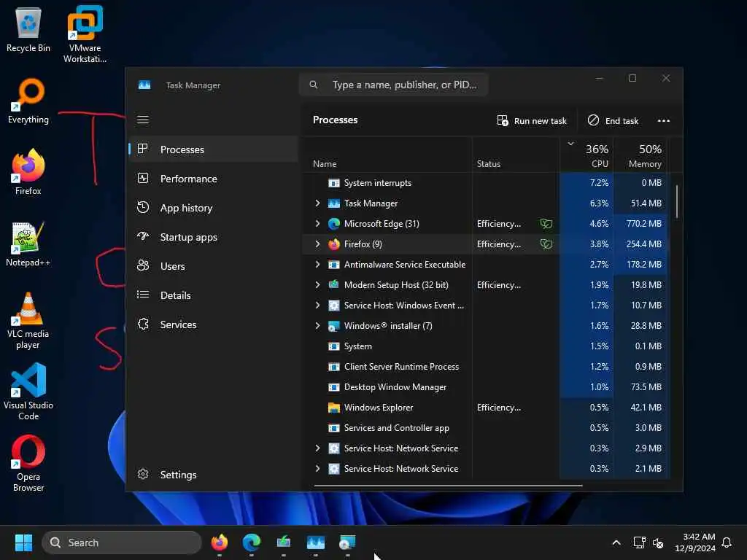Launch the Everything search shortcut
Image resolution: width=747 pixels, height=560 pixels.
tap(28, 101)
